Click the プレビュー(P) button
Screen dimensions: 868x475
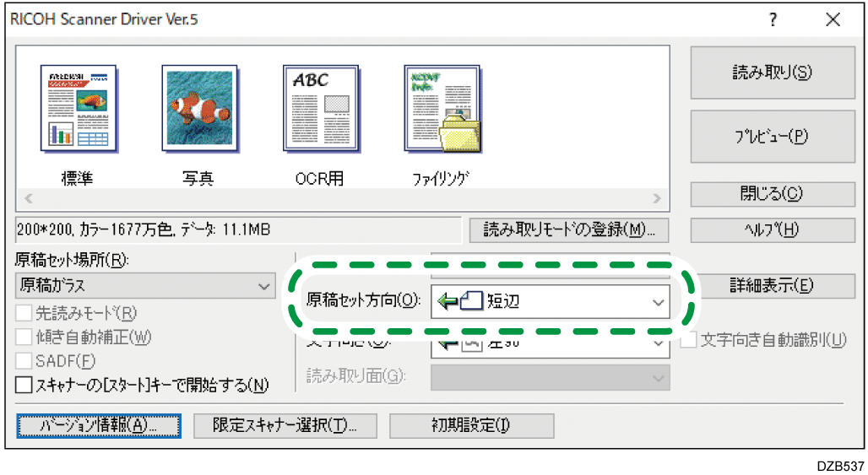pos(773,137)
